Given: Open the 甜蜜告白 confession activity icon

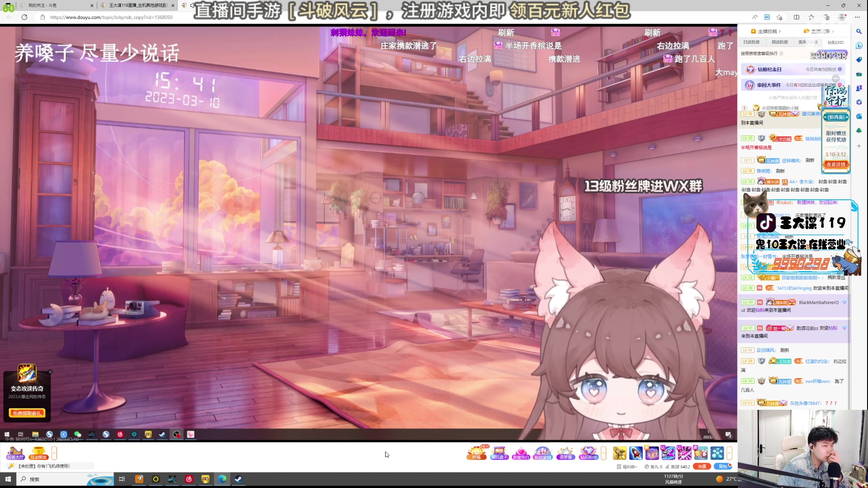Looking at the screenshot, I should (x=521, y=453).
